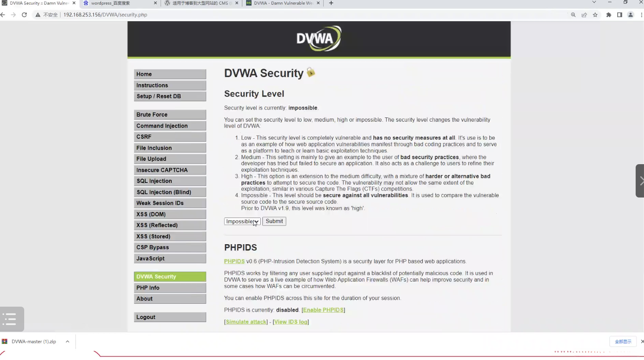
Task: Open the zoom magnifier in the address bar
Action: [x=574, y=15]
